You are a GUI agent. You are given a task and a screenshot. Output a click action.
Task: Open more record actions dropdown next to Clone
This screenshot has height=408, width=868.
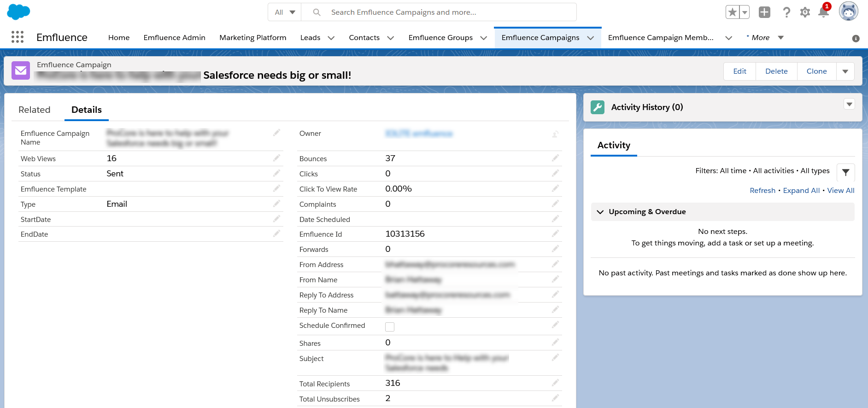845,71
